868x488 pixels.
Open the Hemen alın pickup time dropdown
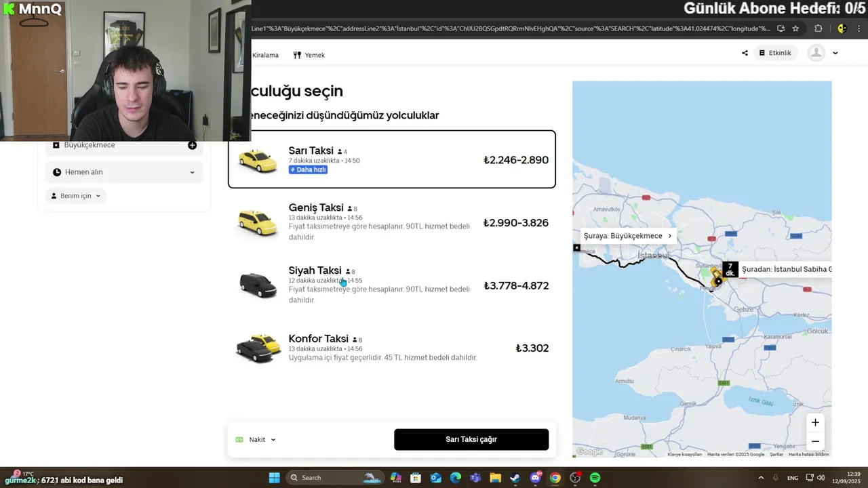tap(124, 172)
